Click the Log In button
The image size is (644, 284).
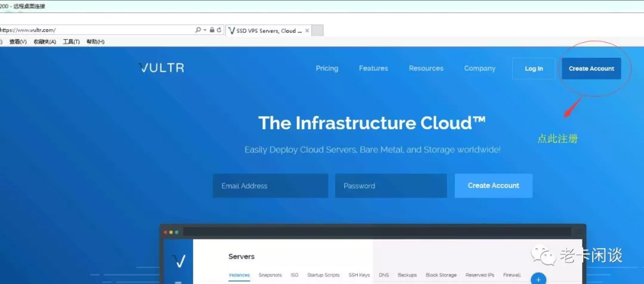click(534, 68)
